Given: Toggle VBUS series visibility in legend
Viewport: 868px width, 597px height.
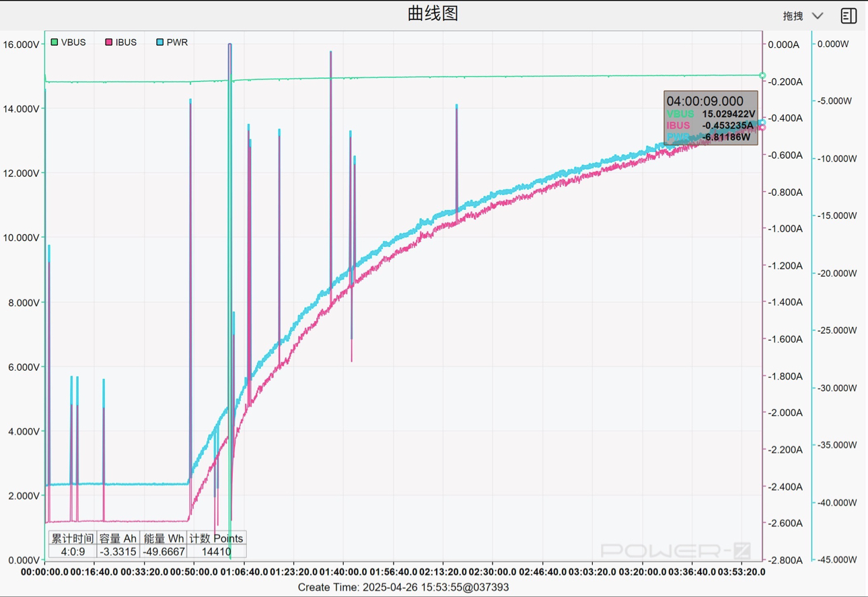Looking at the screenshot, I should pyautogui.click(x=68, y=42).
